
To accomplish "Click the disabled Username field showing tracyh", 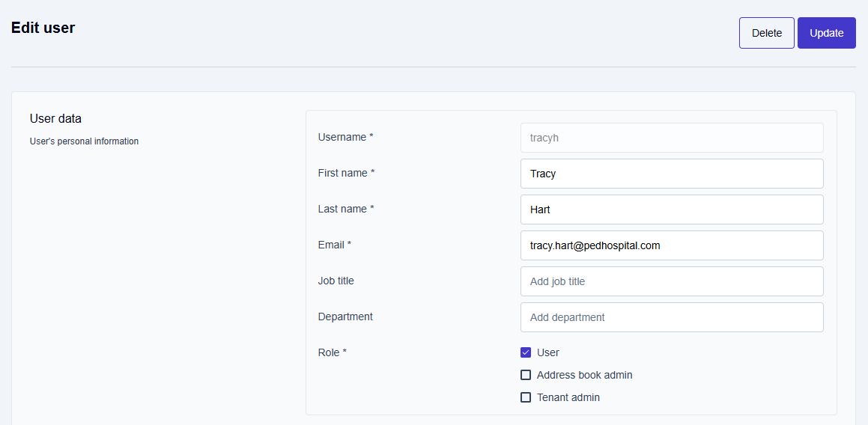I will [x=671, y=138].
